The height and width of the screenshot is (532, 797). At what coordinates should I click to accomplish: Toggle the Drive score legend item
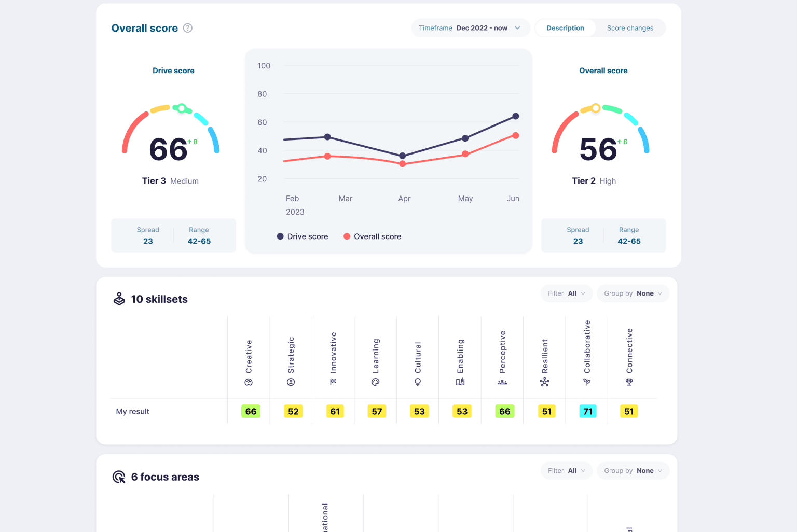[x=303, y=236]
